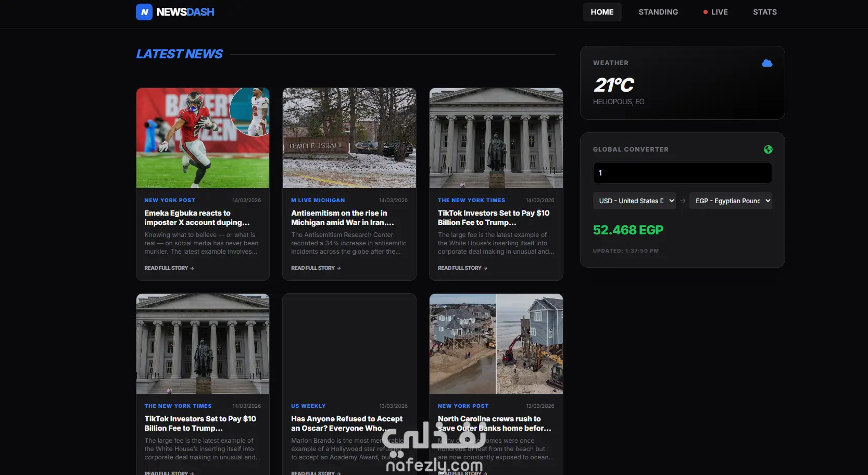Viewport: 868px width, 475px height.
Task: Click the M LIVE MICHIGAN source label
Action: pyautogui.click(x=318, y=201)
